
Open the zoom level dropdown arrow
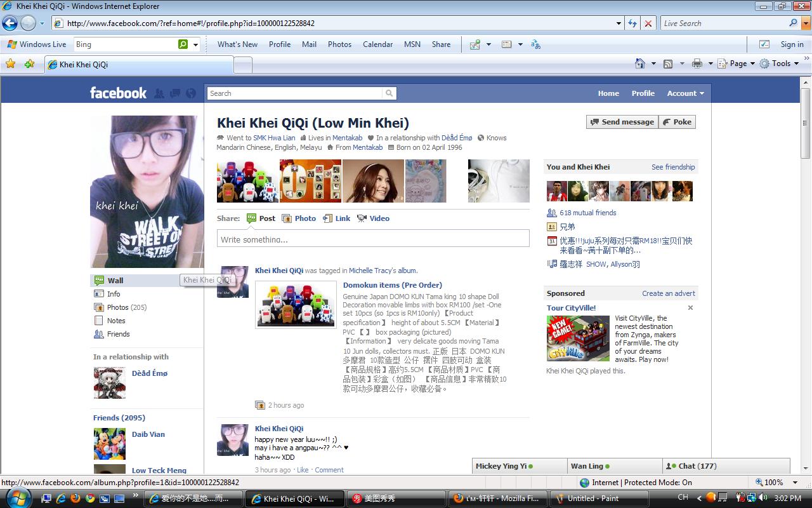[796, 483]
